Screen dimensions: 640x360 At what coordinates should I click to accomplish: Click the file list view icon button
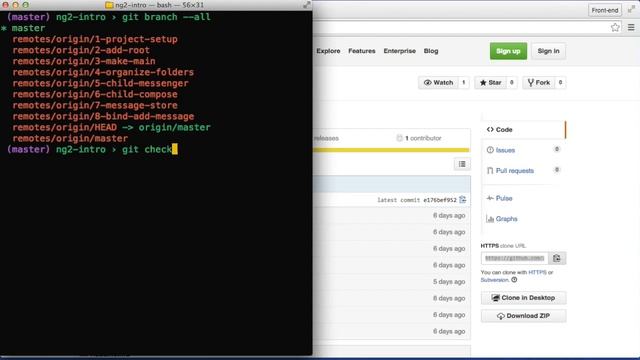click(462, 164)
